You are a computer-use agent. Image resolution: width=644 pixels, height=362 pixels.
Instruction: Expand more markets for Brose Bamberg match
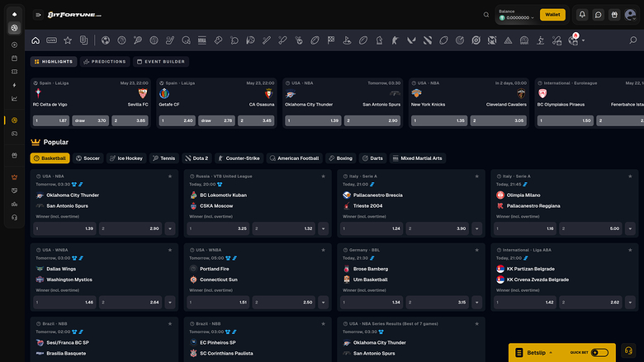(477, 303)
